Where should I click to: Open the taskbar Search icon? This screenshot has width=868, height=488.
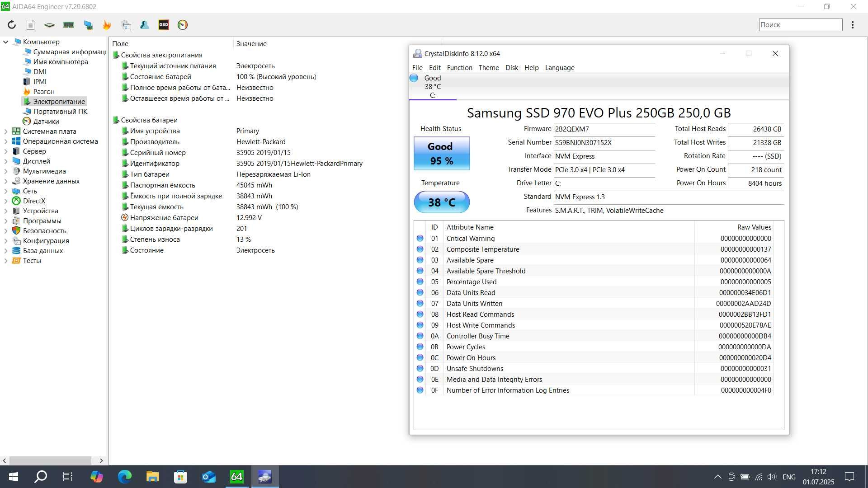click(x=41, y=477)
